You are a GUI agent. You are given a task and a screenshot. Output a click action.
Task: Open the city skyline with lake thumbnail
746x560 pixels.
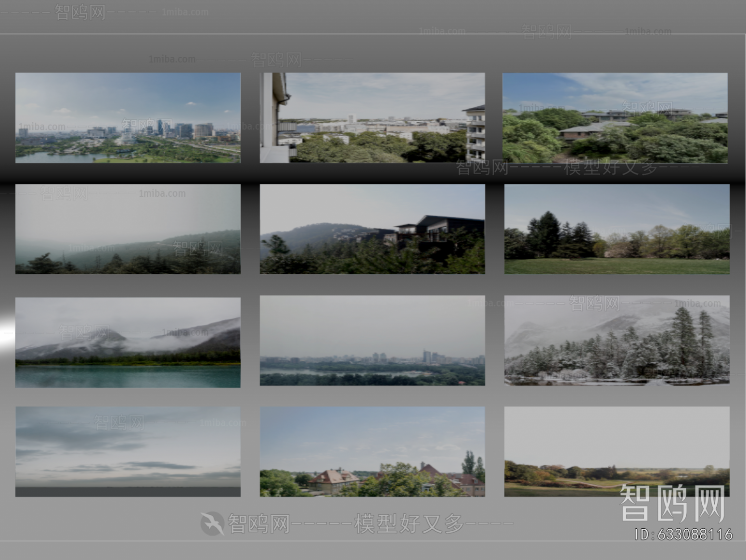click(128, 118)
